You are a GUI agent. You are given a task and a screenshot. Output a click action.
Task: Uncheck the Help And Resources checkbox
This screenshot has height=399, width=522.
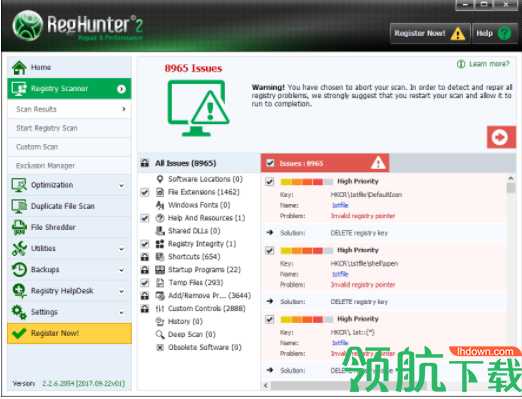click(145, 218)
